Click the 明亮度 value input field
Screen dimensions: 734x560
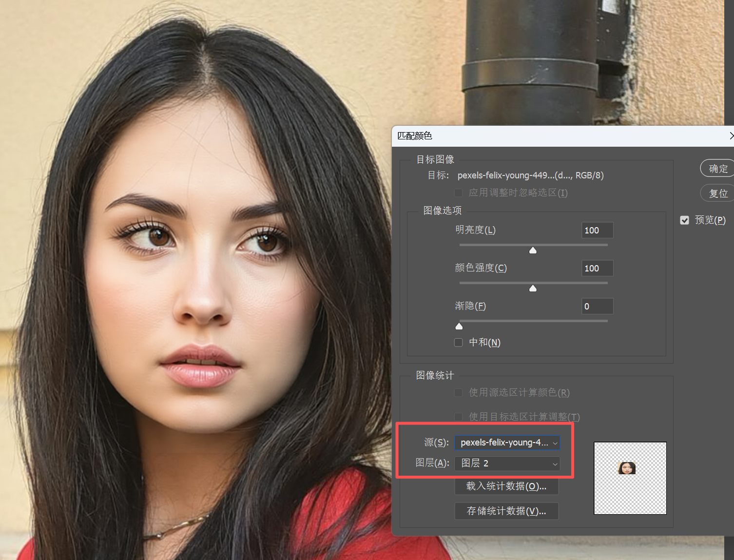pyautogui.click(x=597, y=231)
